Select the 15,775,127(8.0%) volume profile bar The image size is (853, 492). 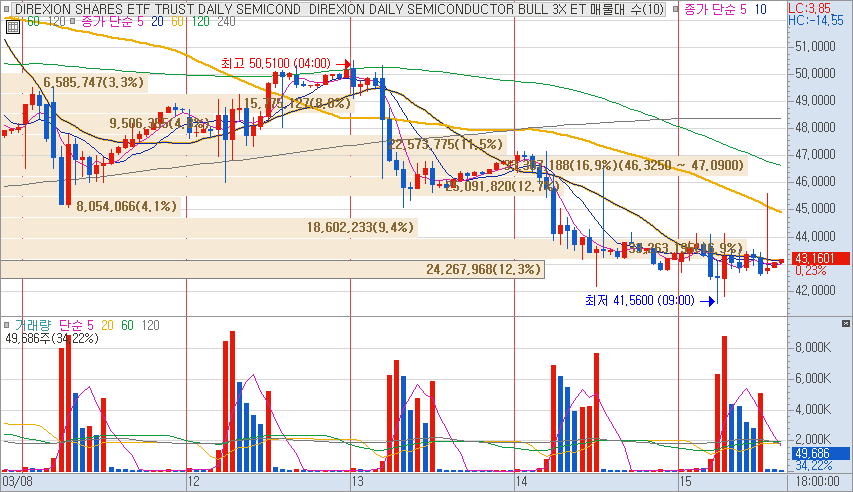[x=177, y=103]
